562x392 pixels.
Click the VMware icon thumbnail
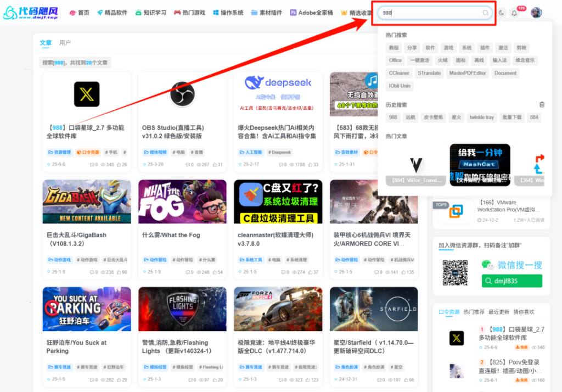456,211
